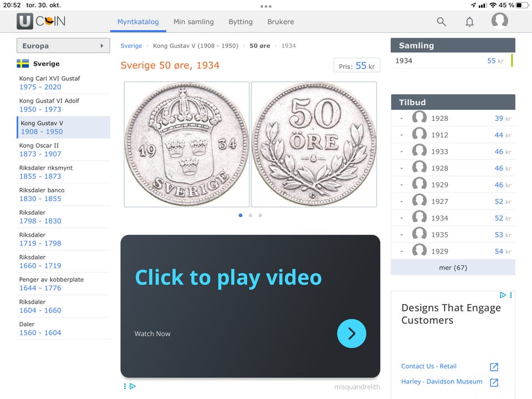
Task: Open the 1928 offer priced 46 kr
Action: pos(453,168)
